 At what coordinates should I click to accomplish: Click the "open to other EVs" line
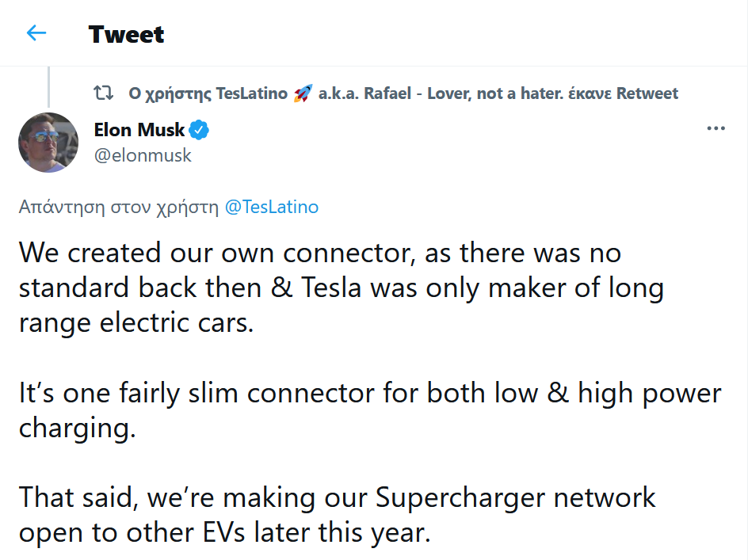pyautogui.click(x=224, y=532)
